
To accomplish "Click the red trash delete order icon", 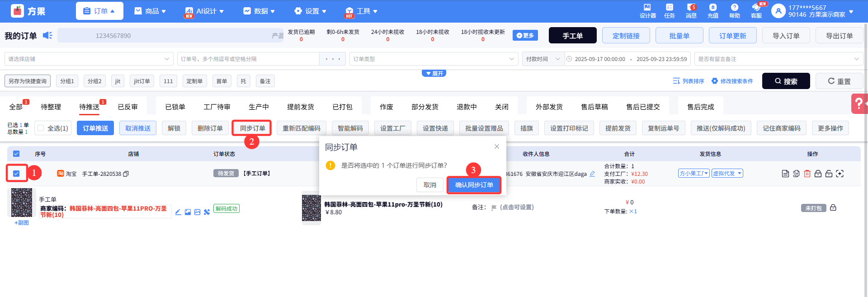I will [807, 174].
